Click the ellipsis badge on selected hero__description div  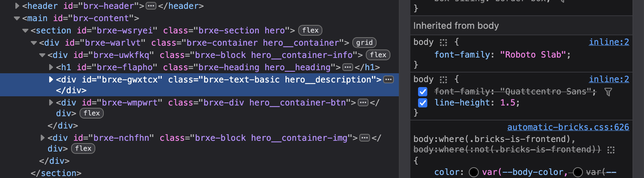coord(388,80)
